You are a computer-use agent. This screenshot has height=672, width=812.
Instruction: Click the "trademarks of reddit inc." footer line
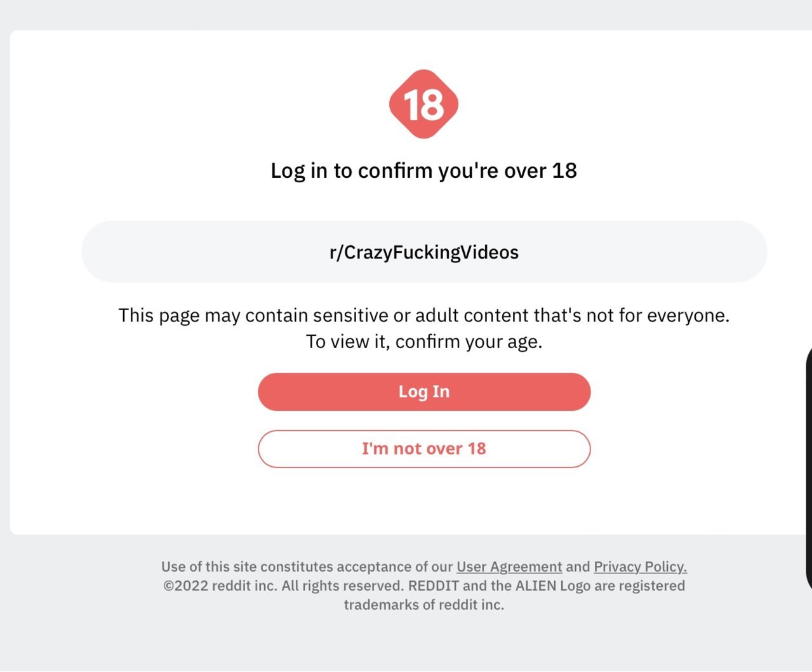424,605
